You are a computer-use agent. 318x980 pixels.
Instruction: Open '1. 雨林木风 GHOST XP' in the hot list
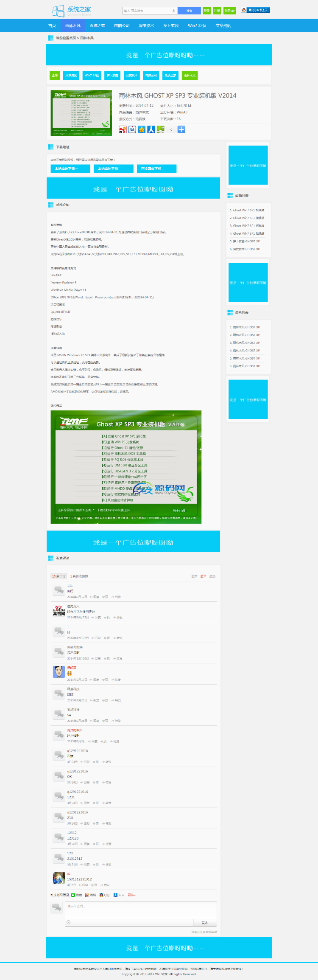coord(245,327)
